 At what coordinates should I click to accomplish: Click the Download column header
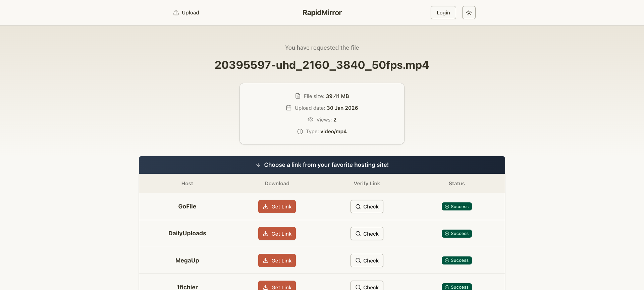tap(277, 184)
